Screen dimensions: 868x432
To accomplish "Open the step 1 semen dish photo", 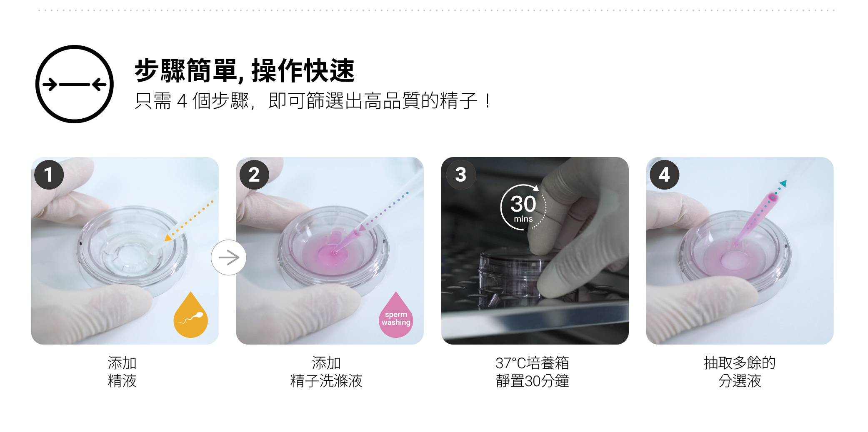I will (125, 251).
